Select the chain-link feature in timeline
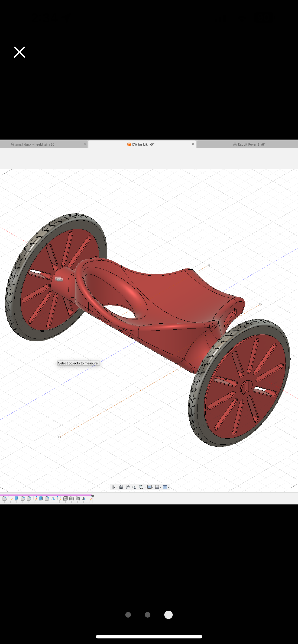The width and height of the screenshot is (298, 644). coord(65,498)
